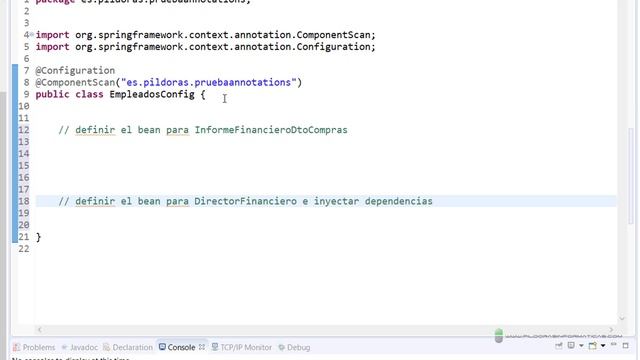Expand the Open Console dropdown arrow
Viewport: 640px width, 360px height.
click(603, 346)
